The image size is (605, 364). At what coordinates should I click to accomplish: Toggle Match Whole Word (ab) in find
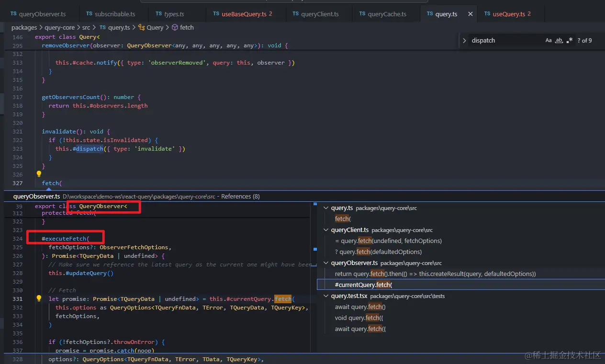(x=559, y=41)
